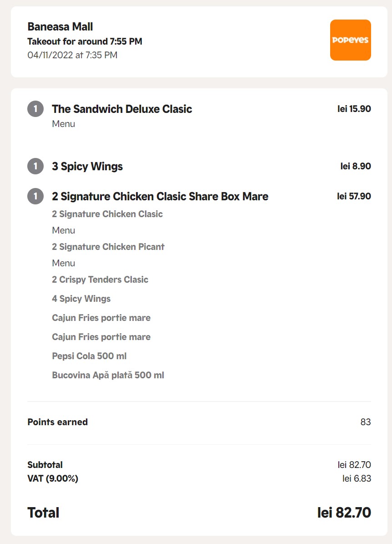
Task: Select the 3 Spicy Wings item title
Action: (x=87, y=166)
